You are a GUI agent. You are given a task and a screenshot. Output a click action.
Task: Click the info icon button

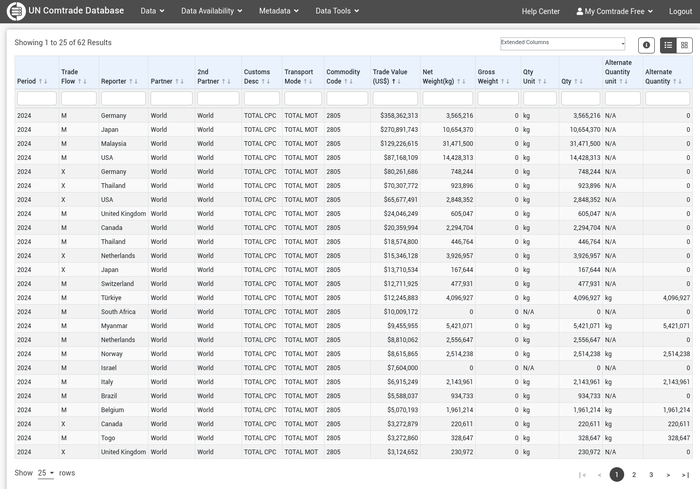click(x=647, y=45)
